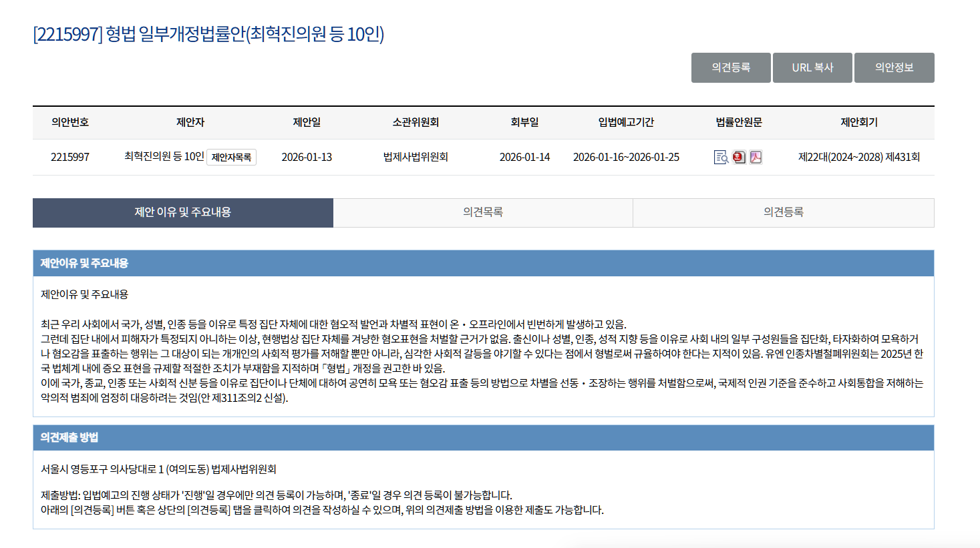Click bill number 2215997 in the table
980x548 pixels.
pyautogui.click(x=70, y=158)
